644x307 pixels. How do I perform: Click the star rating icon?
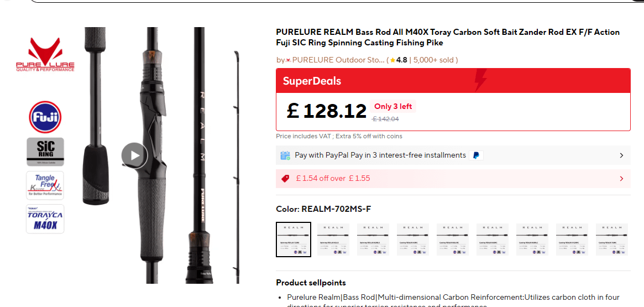point(392,60)
